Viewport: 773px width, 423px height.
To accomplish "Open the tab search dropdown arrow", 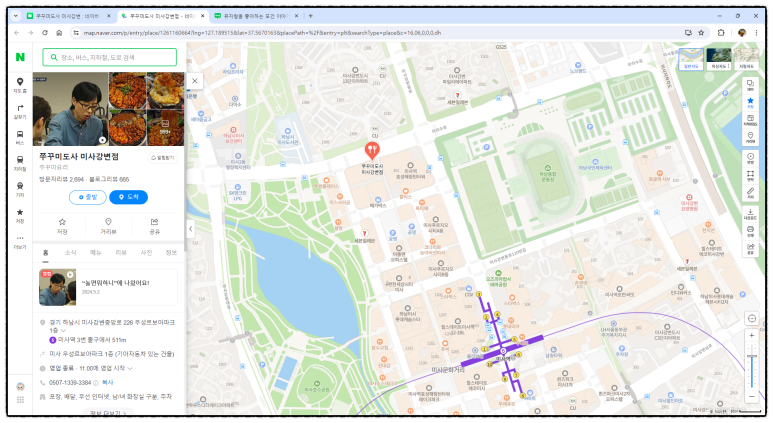I will pos(16,16).
